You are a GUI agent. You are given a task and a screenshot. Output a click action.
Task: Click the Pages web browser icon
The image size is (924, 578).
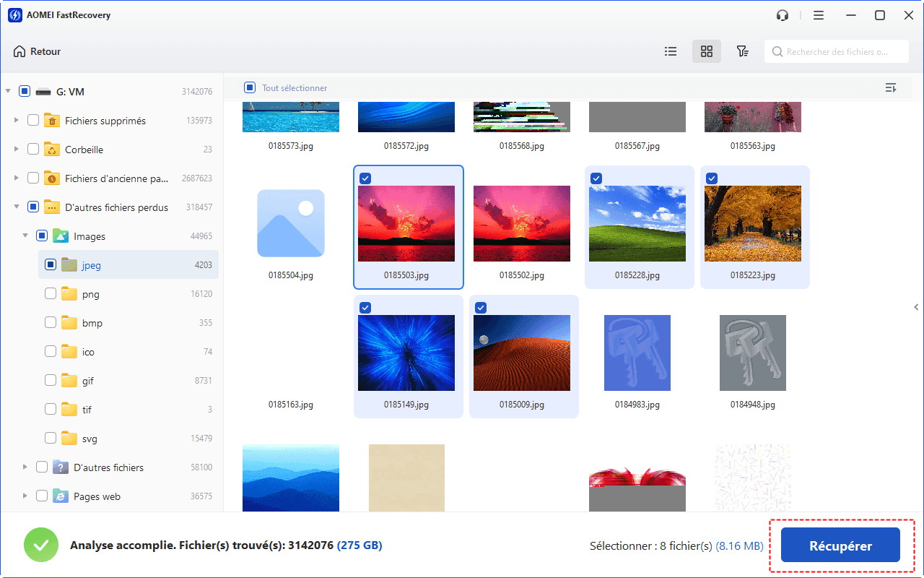(61, 496)
